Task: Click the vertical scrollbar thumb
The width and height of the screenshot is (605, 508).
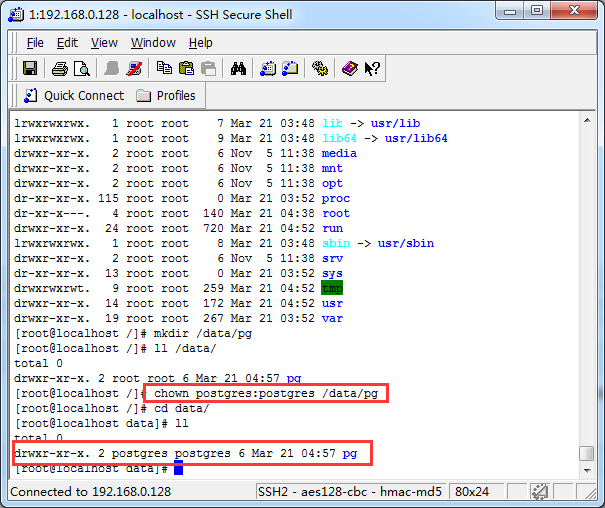Action: 587,454
